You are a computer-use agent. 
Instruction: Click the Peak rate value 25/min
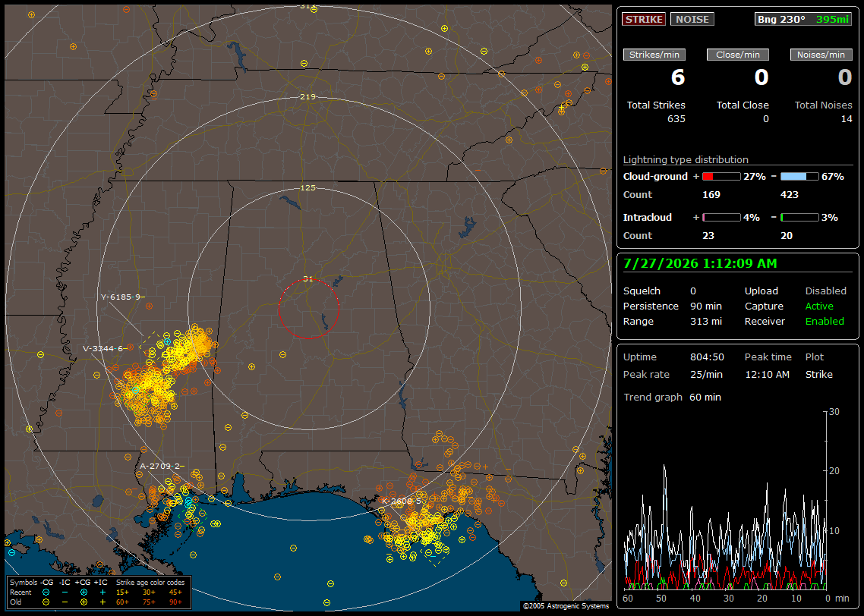click(707, 374)
